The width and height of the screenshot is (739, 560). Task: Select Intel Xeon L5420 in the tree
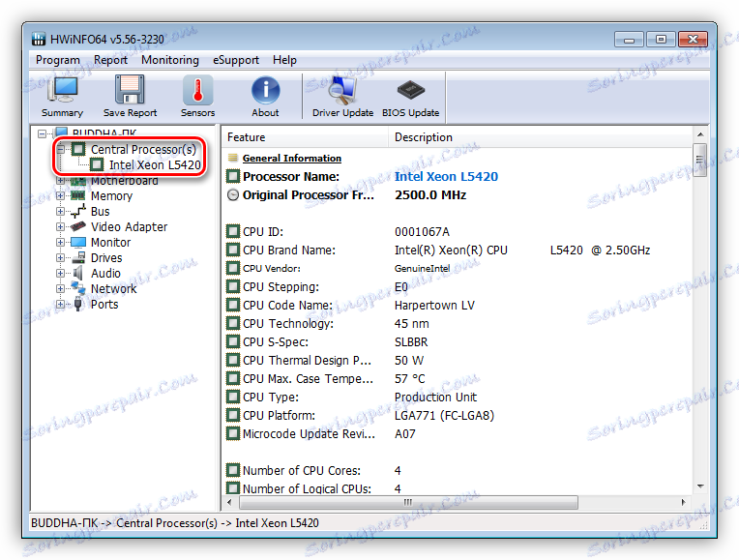coord(155,165)
